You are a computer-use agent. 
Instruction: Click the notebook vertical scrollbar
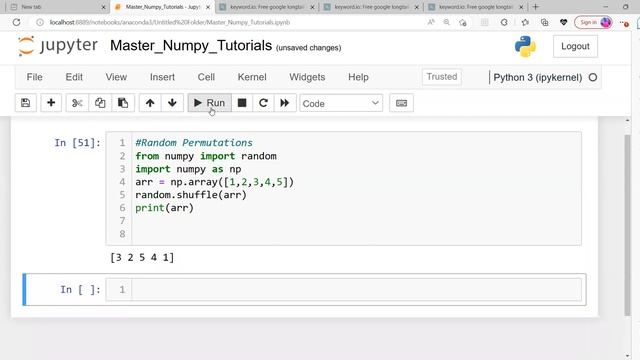[x=627, y=224]
